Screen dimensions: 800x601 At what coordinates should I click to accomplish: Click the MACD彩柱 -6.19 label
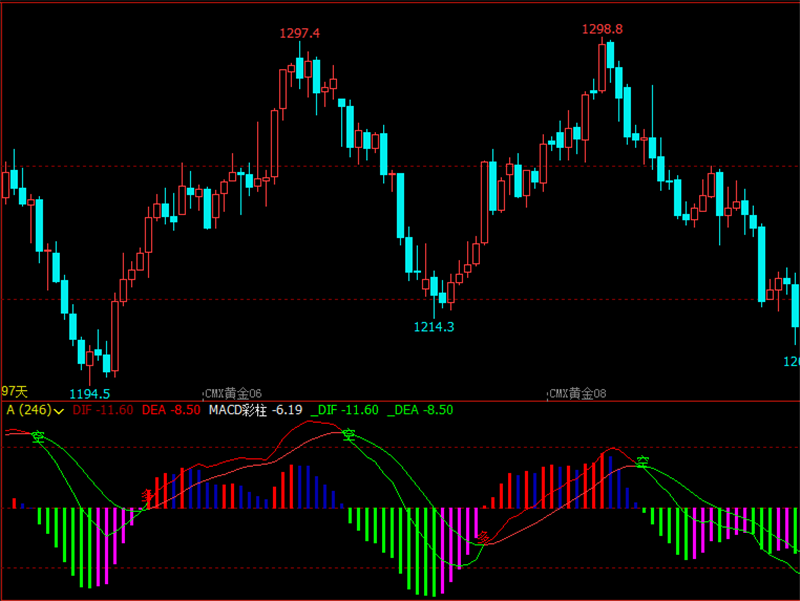click(255, 410)
